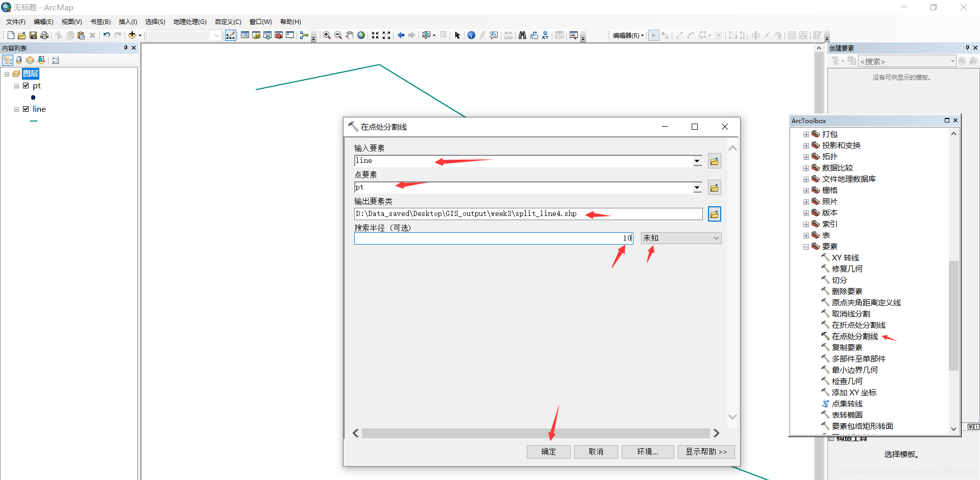
Task: Open the 视图 menu
Action: [71, 22]
